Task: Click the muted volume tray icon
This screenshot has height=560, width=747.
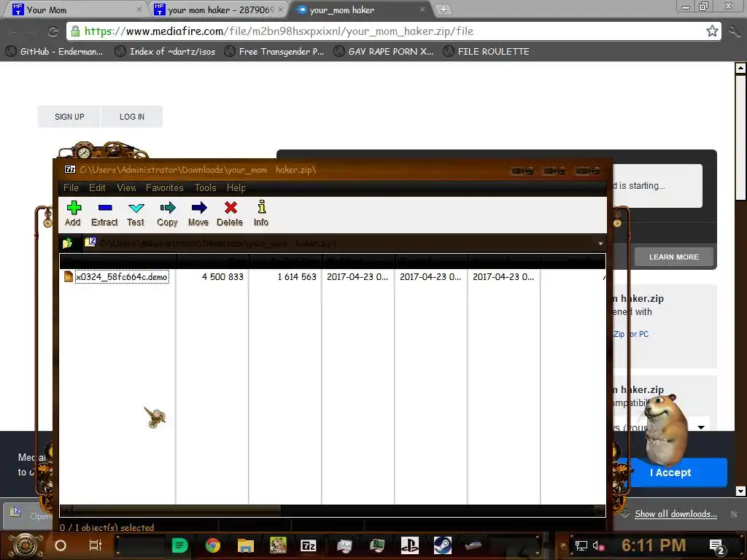Action: click(x=598, y=545)
